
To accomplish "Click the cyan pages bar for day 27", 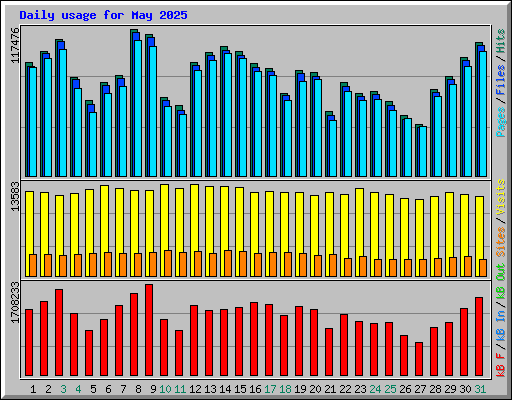I will coord(423,151).
